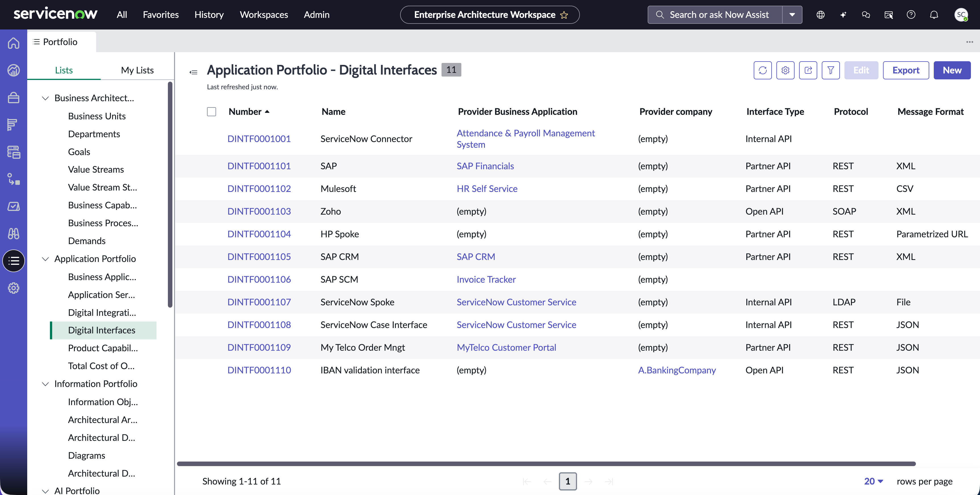Select Business Units in tree
Image resolution: width=980 pixels, height=495 pixels.
(97, 116)
